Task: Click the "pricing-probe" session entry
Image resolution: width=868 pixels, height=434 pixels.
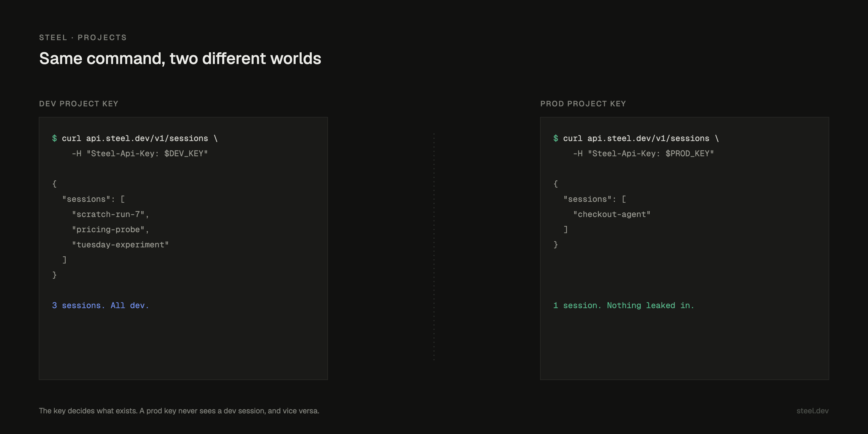Action: coord(110,229)
